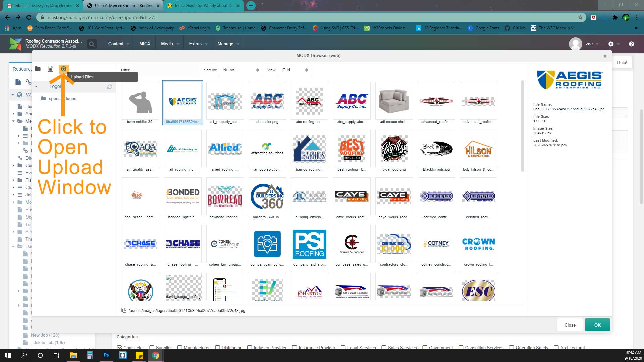
Task: Click the OK button in MODX Browser
Action: [597, 325]
